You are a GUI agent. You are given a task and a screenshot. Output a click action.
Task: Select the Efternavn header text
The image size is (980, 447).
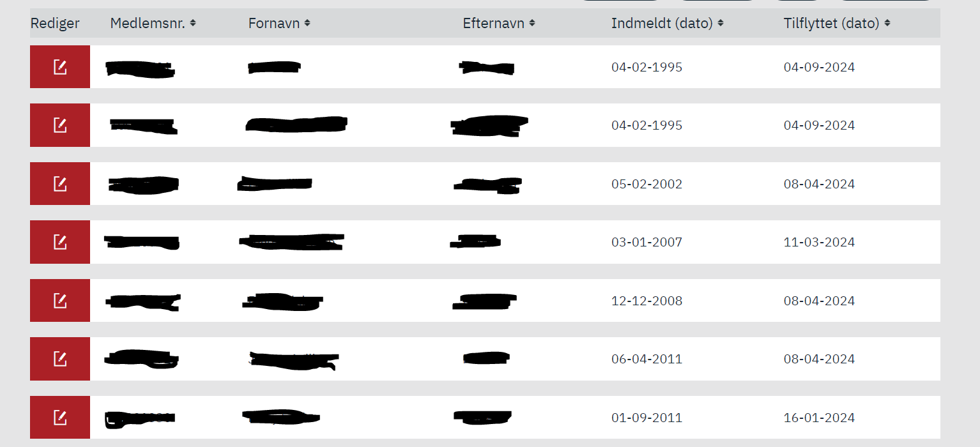[x=494, y=24]
